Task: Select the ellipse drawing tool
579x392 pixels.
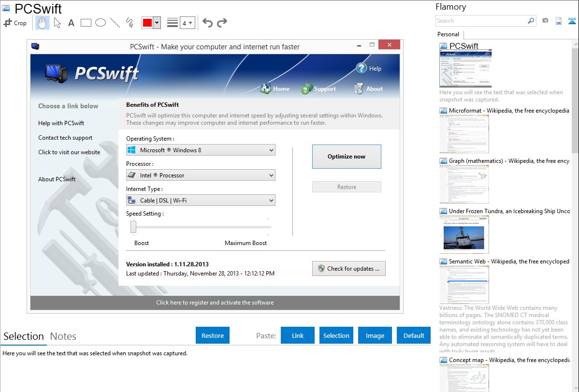Action: (x=101, y=23)
